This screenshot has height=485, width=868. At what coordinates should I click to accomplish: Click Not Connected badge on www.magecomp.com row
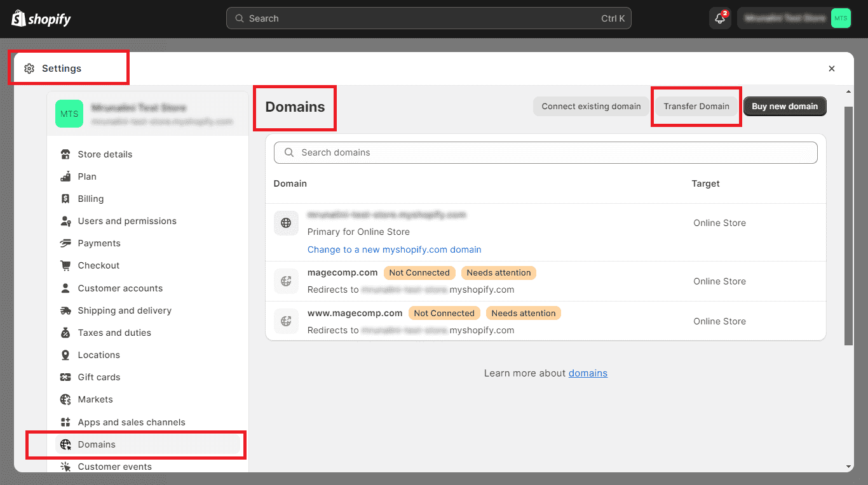[x=444, y=313]
